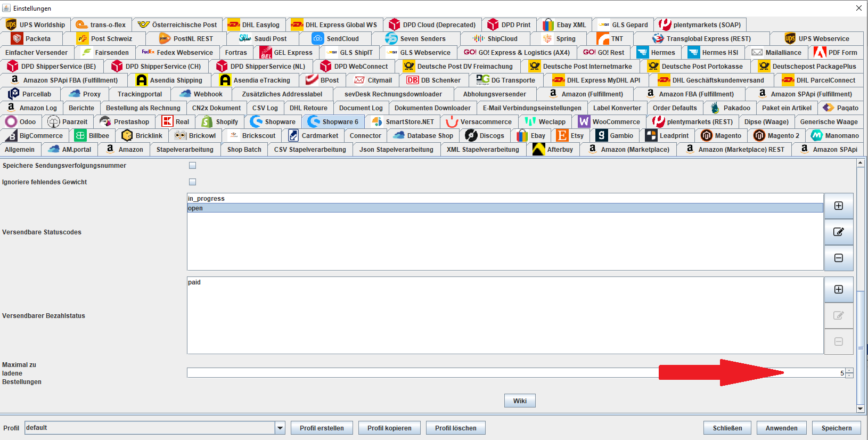This screenshot has height=440, width=868.
Task: Switch to the Gambio tab
Action: [x=615, y=135]
